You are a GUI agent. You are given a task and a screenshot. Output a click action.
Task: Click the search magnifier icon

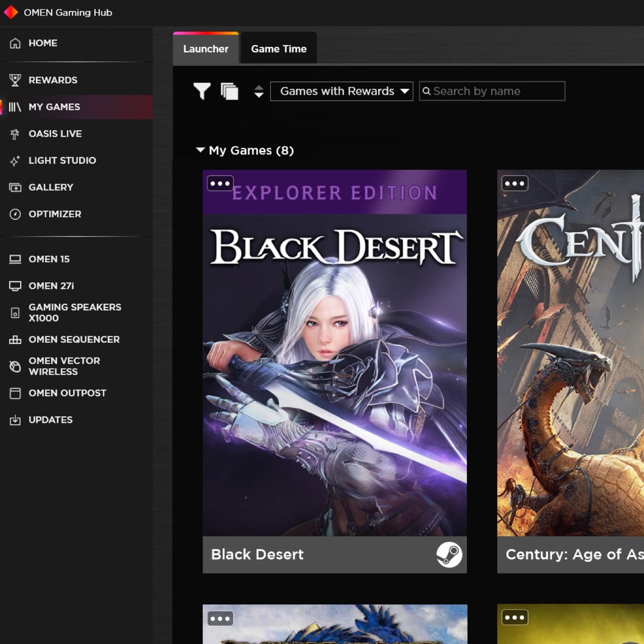[x=426, y=91]
